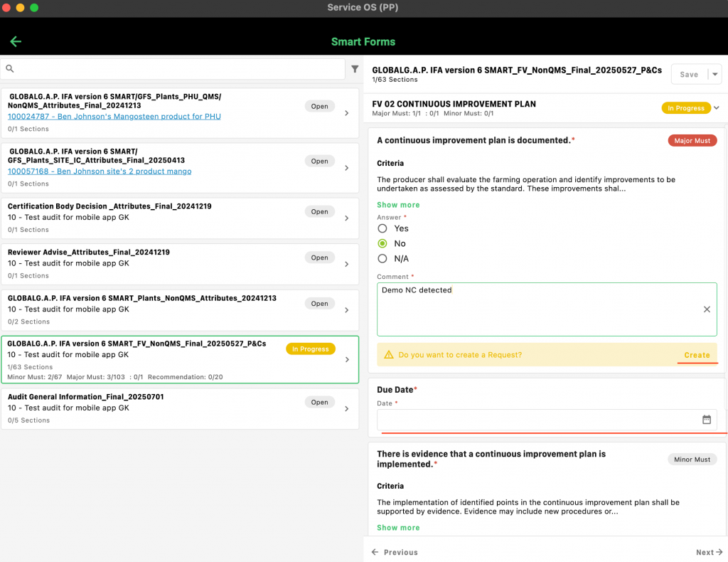The height and width of the screenshot is (562, 728).
Task: Click the search magnifier icon
Action: point(10,69)
